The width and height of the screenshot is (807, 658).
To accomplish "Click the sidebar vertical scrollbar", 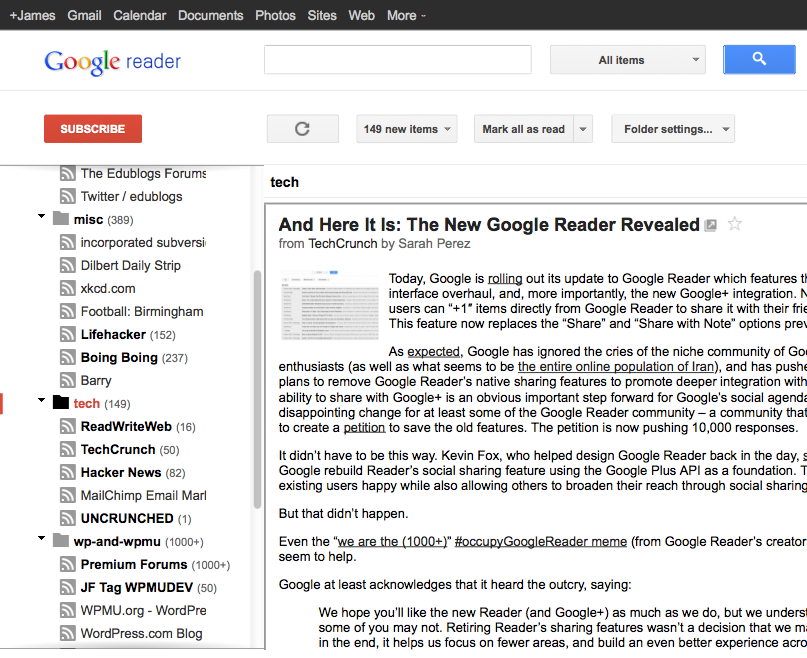I will point(257,390).
